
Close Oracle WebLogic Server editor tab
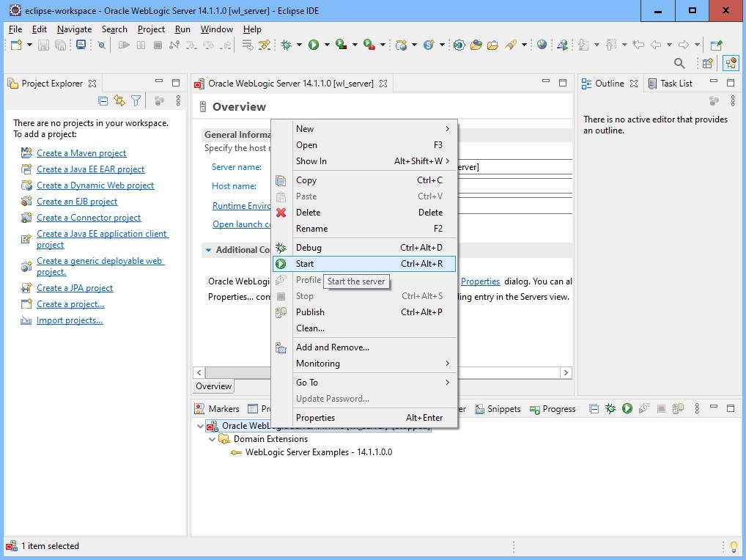click(x=383, y=84)
